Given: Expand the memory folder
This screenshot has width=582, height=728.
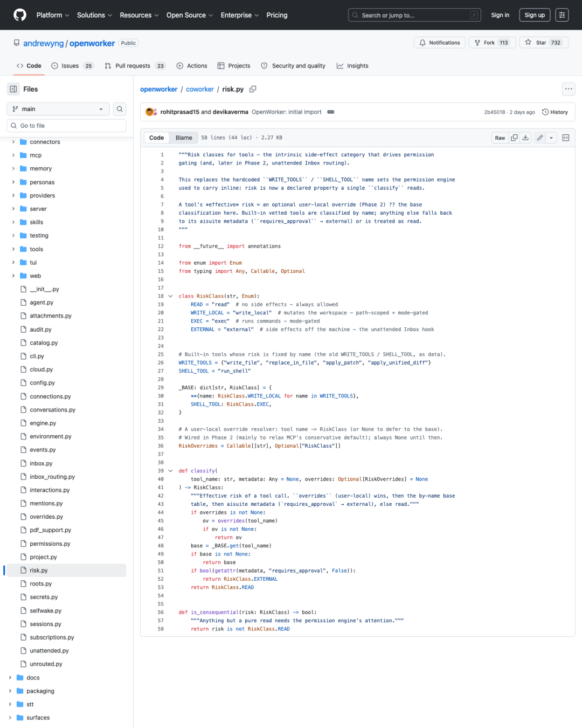Looking at the screenshot, I should (x=13, y=169).
